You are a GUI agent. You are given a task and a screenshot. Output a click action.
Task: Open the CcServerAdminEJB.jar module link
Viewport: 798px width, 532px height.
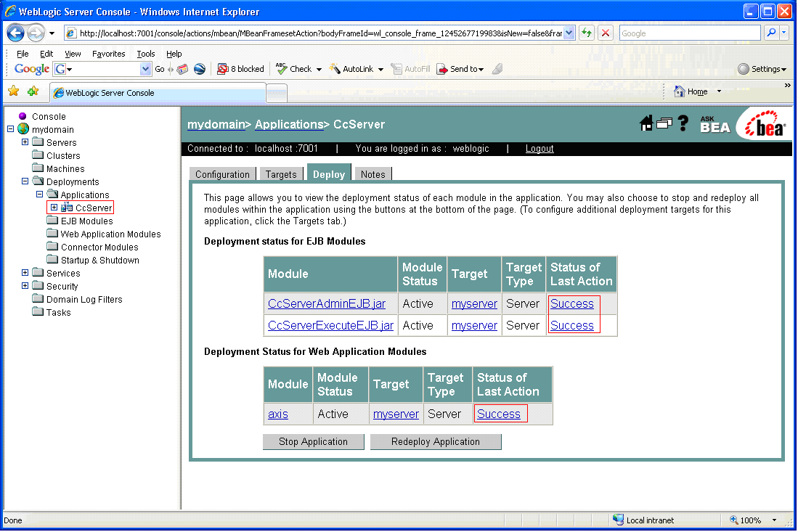[x=327, y=303]
